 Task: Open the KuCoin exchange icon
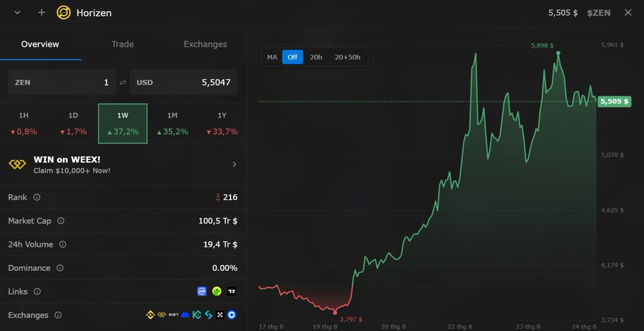tap(197, 315)
